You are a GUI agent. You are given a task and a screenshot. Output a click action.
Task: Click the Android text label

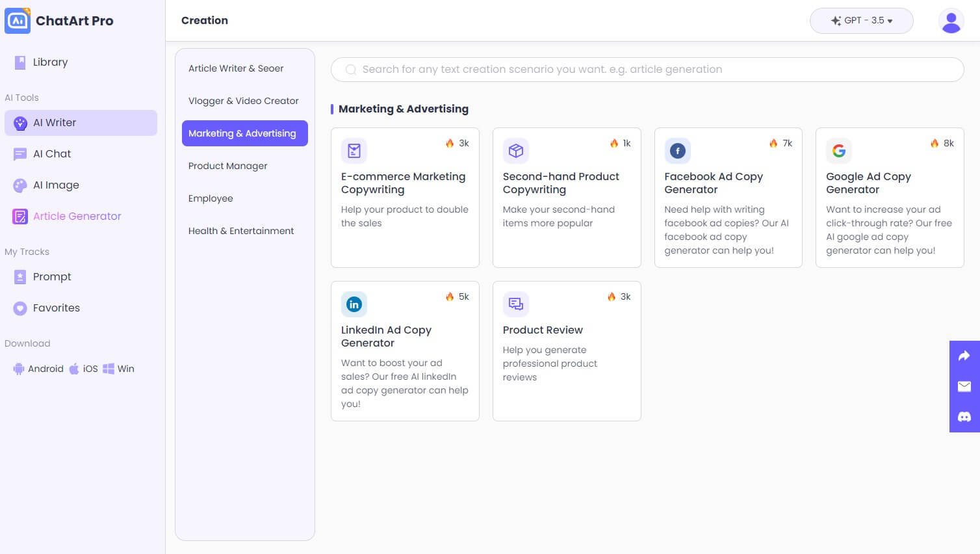pyautogui.click(x=45, y=369)
